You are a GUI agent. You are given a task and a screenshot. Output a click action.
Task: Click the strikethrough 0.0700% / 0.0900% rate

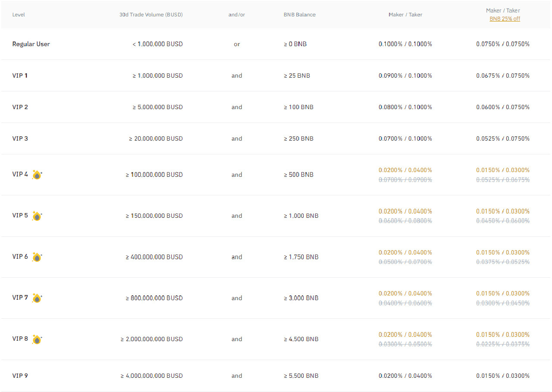(x=405, y=179)
